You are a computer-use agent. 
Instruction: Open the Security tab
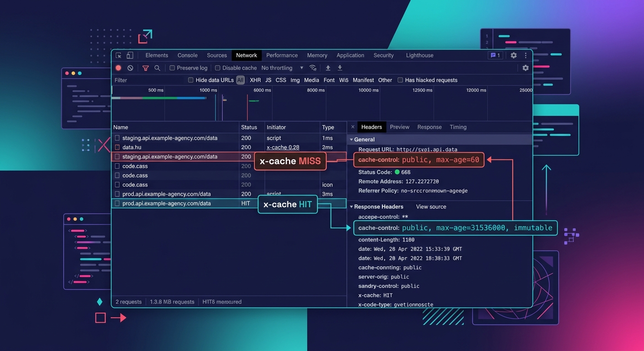(x=383, y=55)
